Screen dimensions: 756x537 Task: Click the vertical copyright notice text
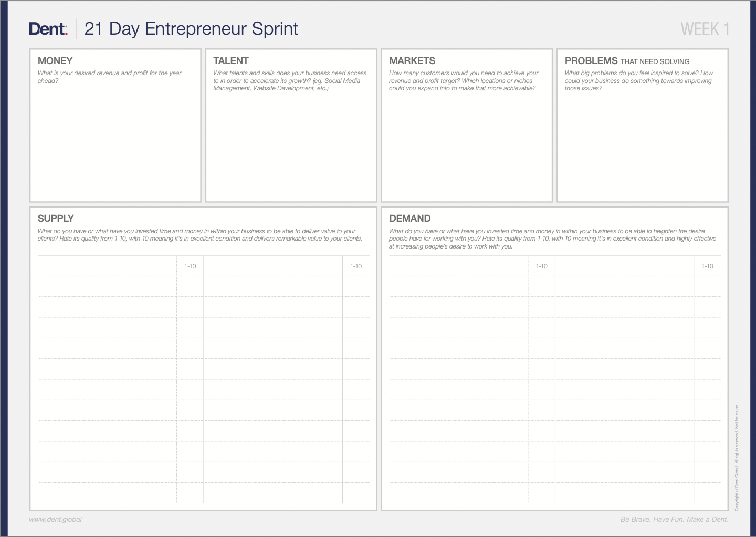pyautogui.click(x=737, y=457)
